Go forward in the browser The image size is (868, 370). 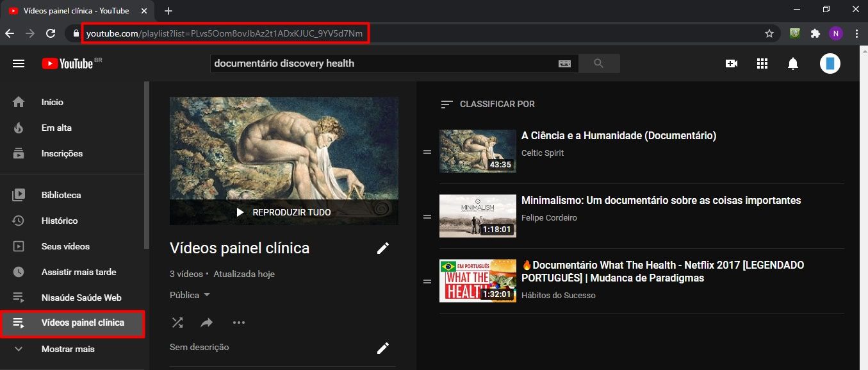pyautogui.click(x=29, y=33)
